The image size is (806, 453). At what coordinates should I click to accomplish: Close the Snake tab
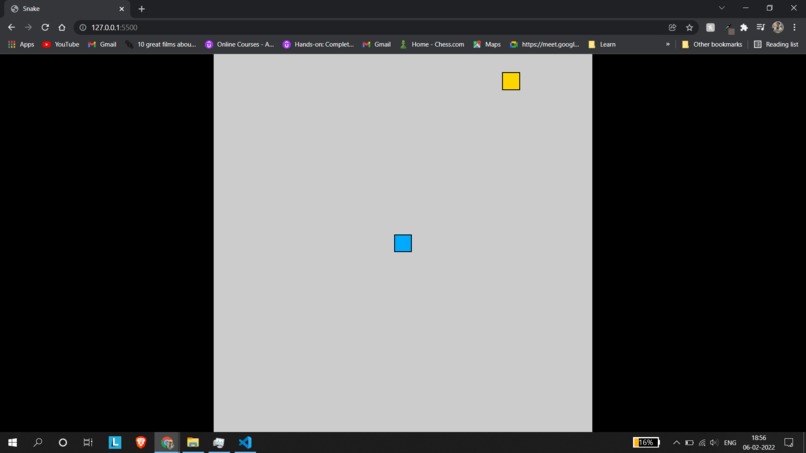[x=122, y=9]
